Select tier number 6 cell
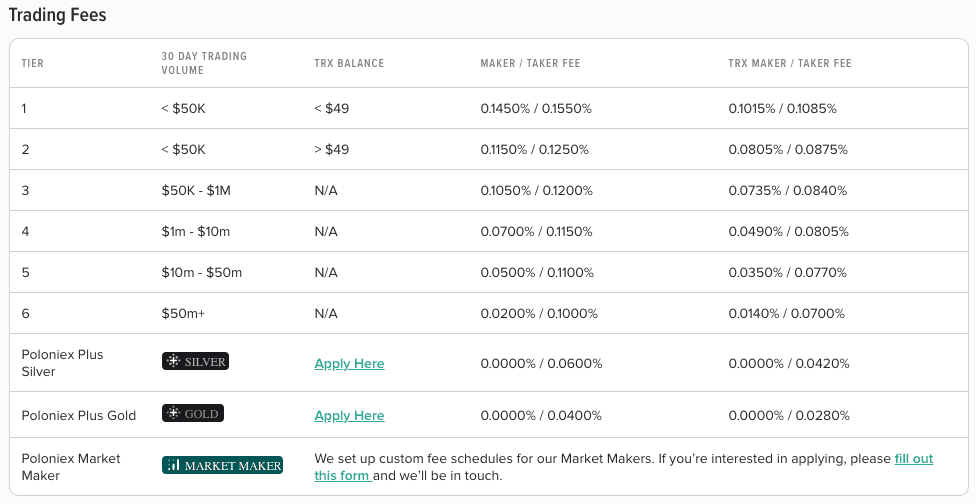The width and height of the screenshot is (976, 504). pyautogui.click(x=25, y=314)
